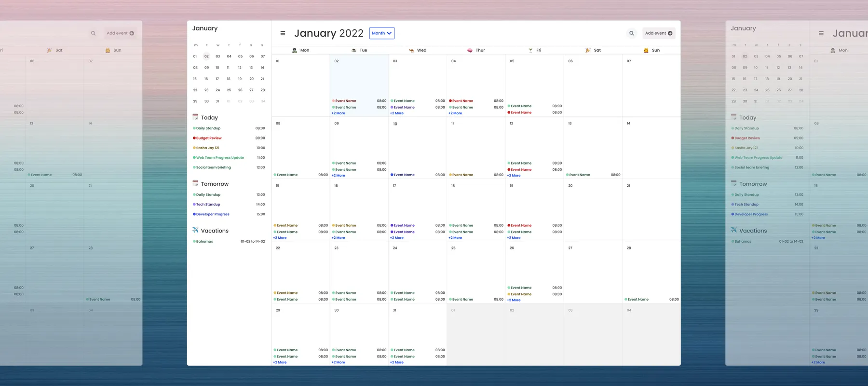Select day 31 in the mini calendar

coord(217,101)
